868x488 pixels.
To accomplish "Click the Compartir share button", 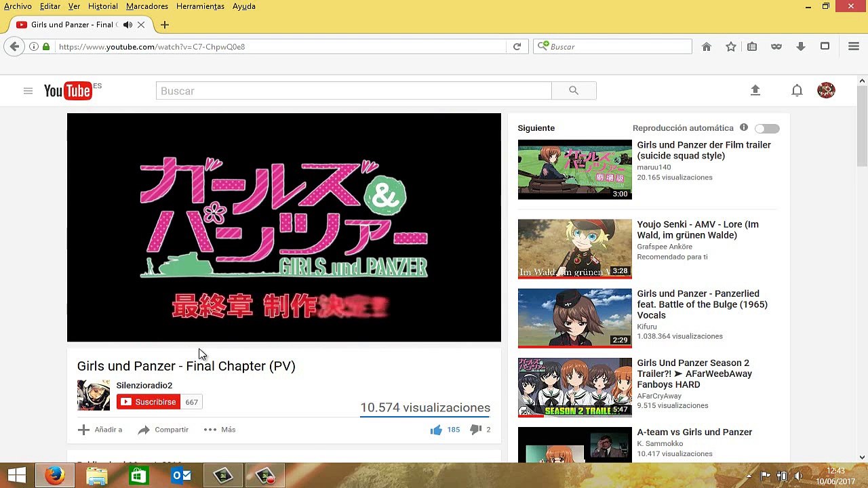I will coord(163,430).
